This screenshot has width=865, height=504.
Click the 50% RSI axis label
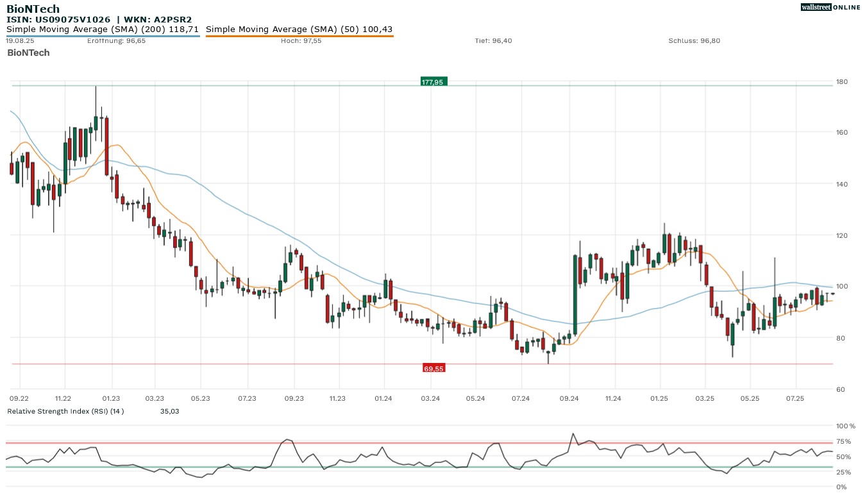(x=843, y=457)
